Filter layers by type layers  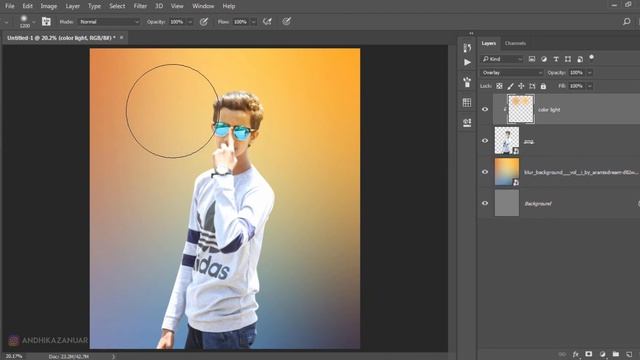(556, 59)
